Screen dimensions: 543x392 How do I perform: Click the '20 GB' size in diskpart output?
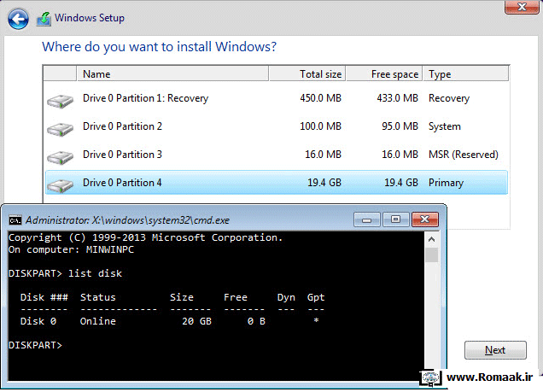click(x=196, y=321)
